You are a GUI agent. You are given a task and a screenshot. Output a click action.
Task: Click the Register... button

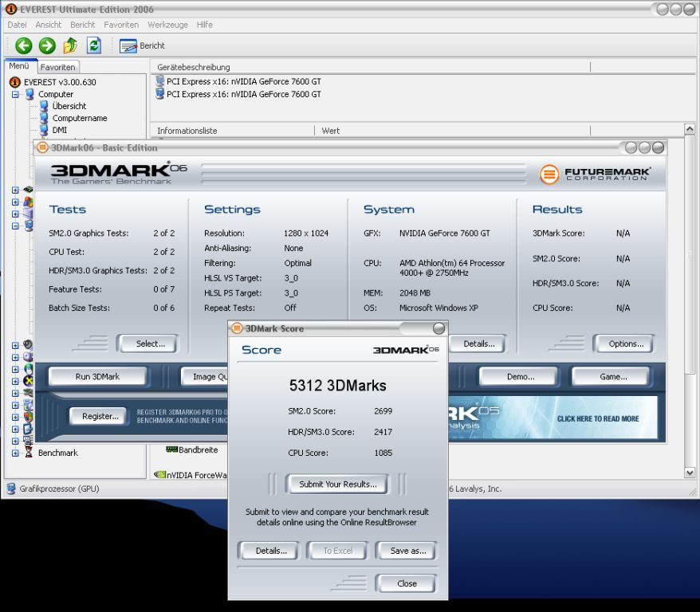(x=98, y=416)
